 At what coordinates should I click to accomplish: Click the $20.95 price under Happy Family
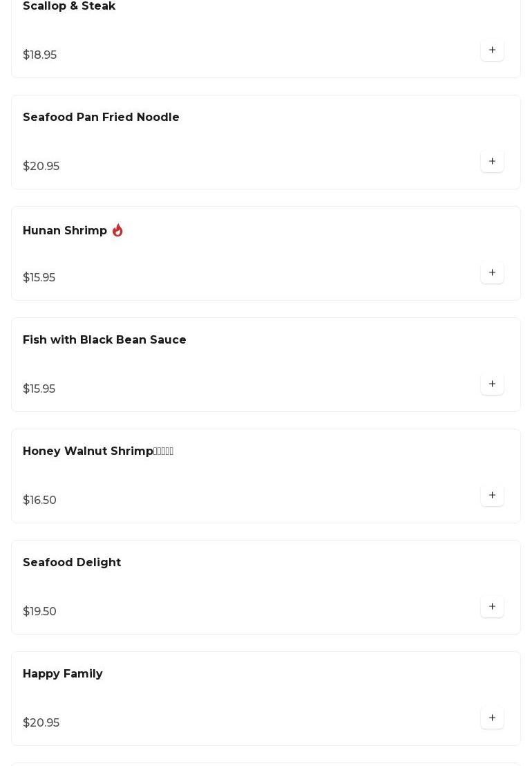pyautogui.click(x=41, y=723)
